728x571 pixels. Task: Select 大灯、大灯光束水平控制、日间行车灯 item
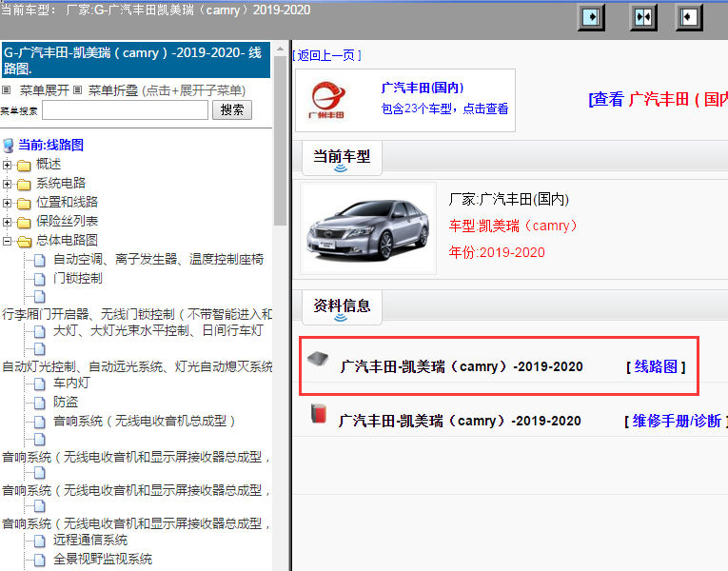(158, 331)
